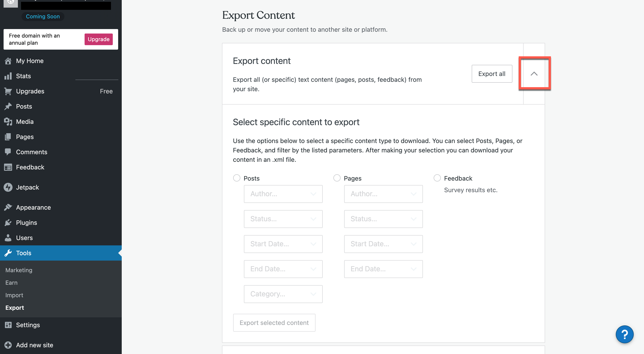Click the Upgrades cart icon
Image resolution: width=644 pixels, height=354 pixels.
pyautogui.click(x=8, y=91)
